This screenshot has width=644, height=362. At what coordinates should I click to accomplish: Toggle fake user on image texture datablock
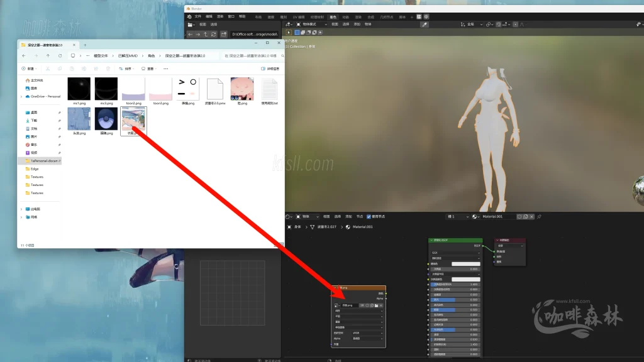(x=367, y=305)
